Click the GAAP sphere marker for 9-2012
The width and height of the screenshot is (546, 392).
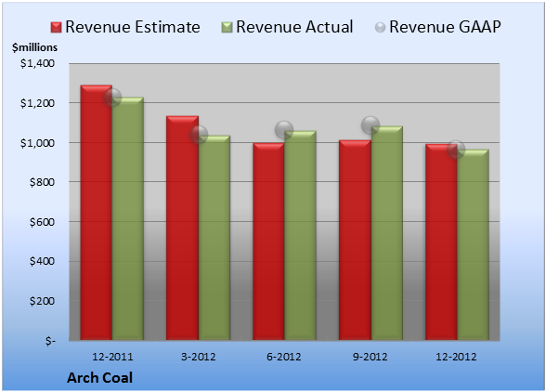[x=370, y=125]
